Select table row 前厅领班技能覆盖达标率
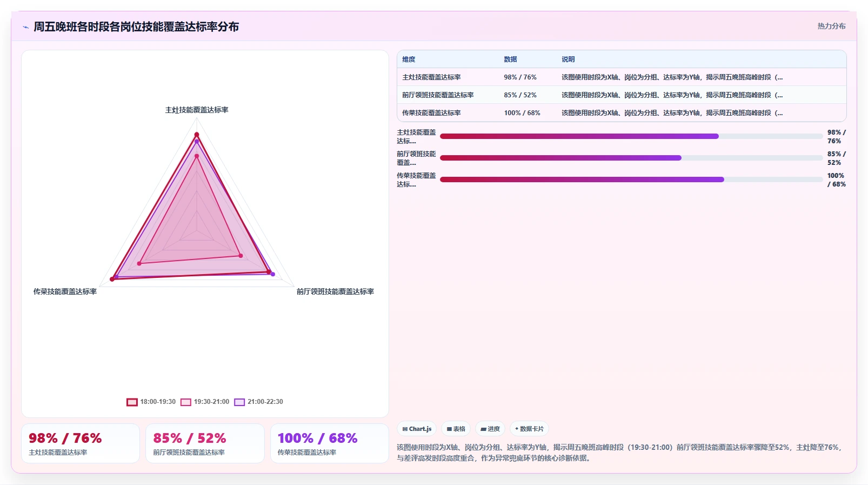The width and height of the screenshot is (868, 485). (622, 95)
